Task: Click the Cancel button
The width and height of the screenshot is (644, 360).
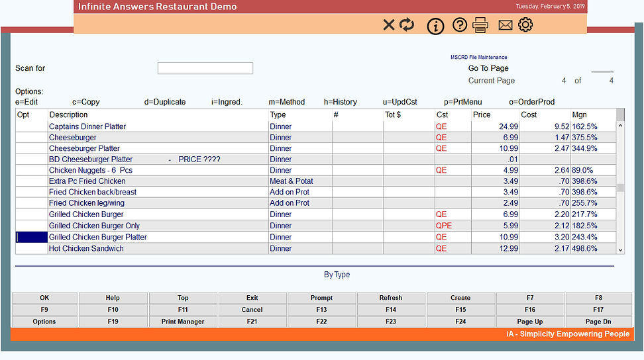Action: click(x=252, y=310)
